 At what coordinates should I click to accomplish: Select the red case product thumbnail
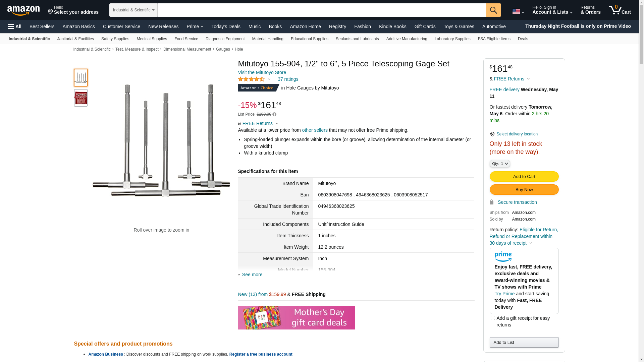[81, 98]
